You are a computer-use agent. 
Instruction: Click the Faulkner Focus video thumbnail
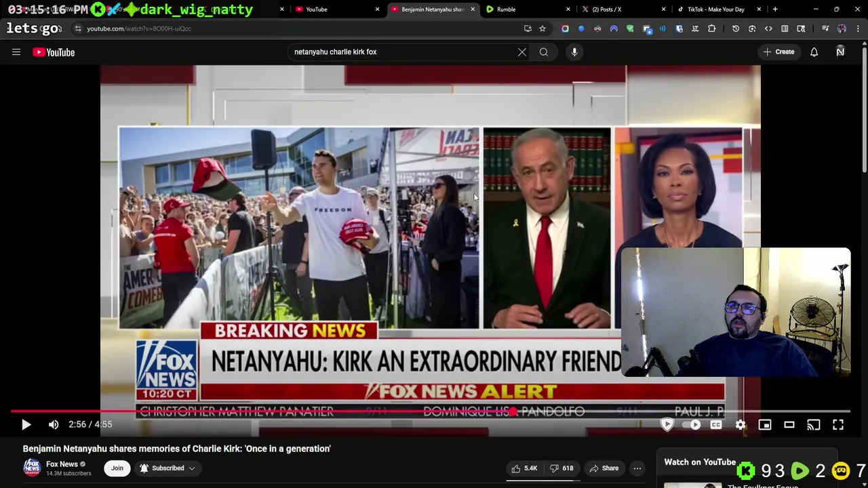[693, 485]
